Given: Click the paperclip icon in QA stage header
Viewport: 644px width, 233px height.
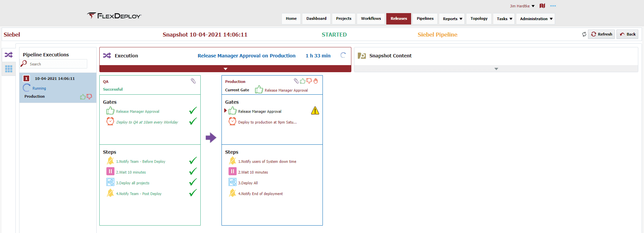Looking at the screenshot, I should (x=193, y=81).
